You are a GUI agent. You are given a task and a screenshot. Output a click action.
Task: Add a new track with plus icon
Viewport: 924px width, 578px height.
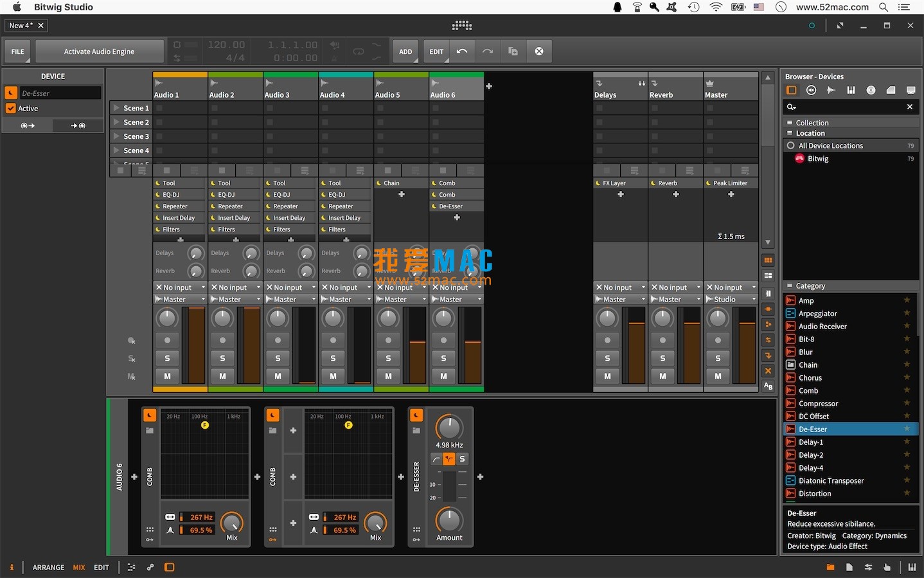489,86
